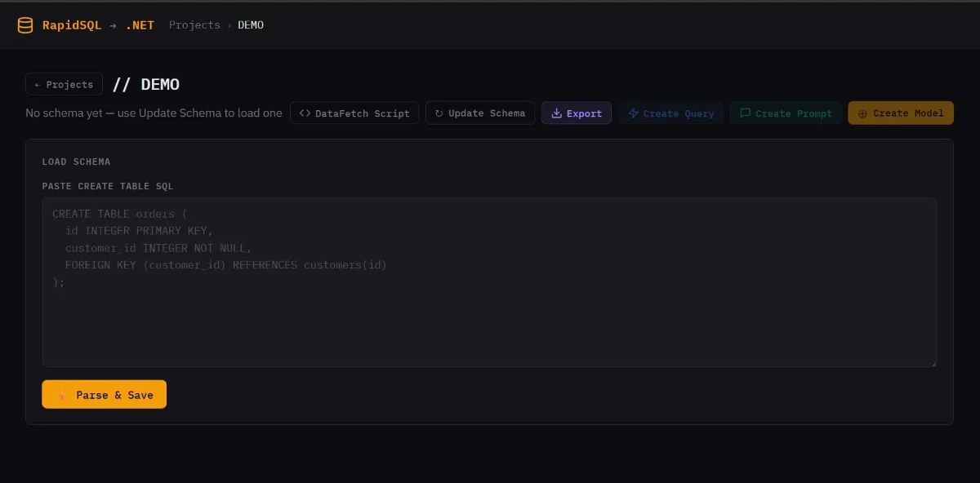This screenshot has width=980, height=483.
Task: Click the icon on Parse & Save button
Action: 62,395
